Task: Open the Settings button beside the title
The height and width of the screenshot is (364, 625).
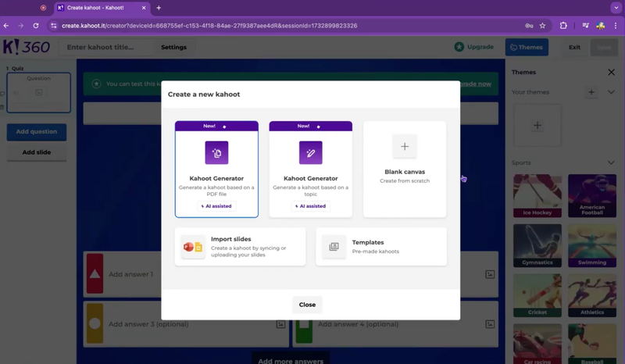Action: pyautogui.click(x=173, y=47)
